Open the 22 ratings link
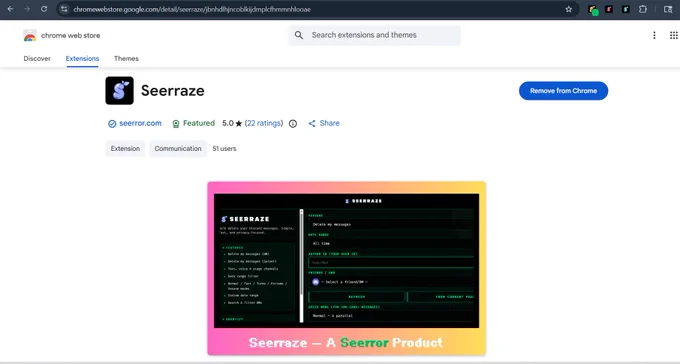 click(x=264, y=123)
